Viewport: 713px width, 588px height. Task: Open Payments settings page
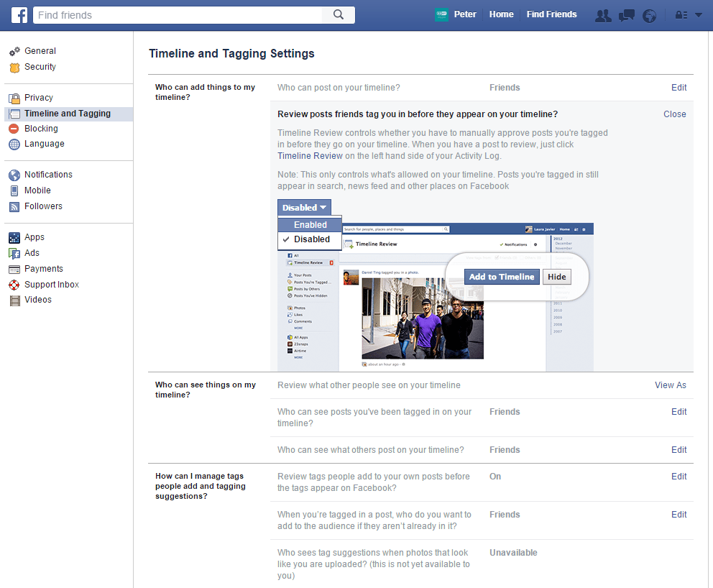44,269
